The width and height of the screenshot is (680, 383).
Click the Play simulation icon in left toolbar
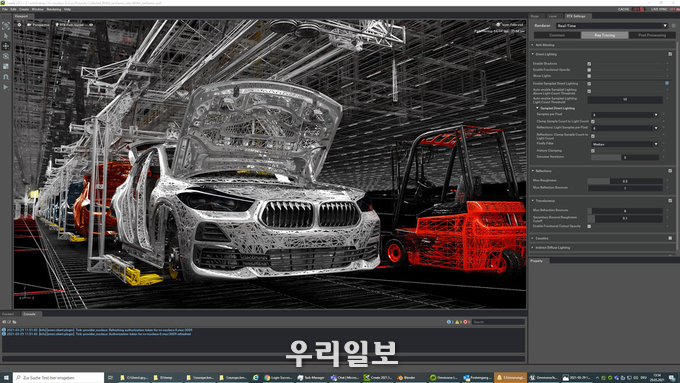tap(6, 87)
